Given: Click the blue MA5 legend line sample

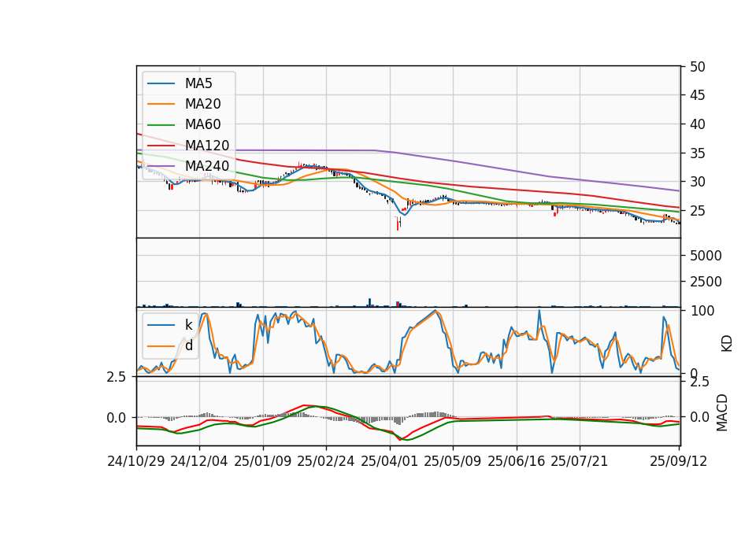Looking at the screenshot, I should click(x=161, y=83).
